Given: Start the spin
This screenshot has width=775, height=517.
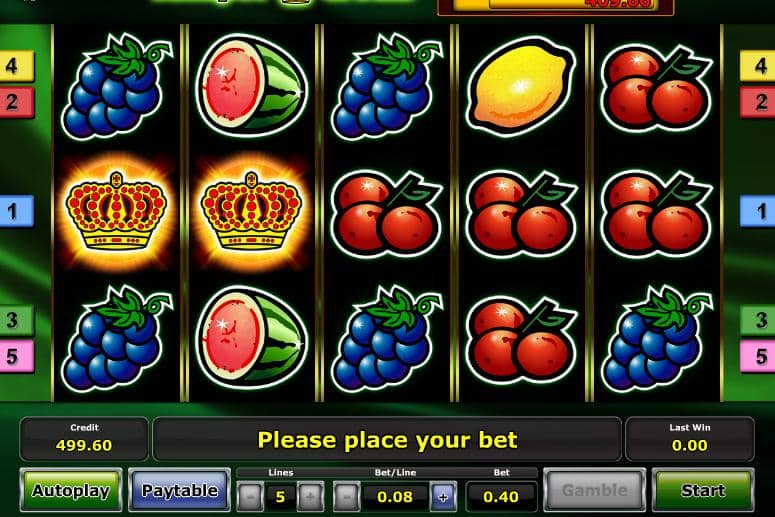Looking at the screenshot, I should click(x=703, y=490).
